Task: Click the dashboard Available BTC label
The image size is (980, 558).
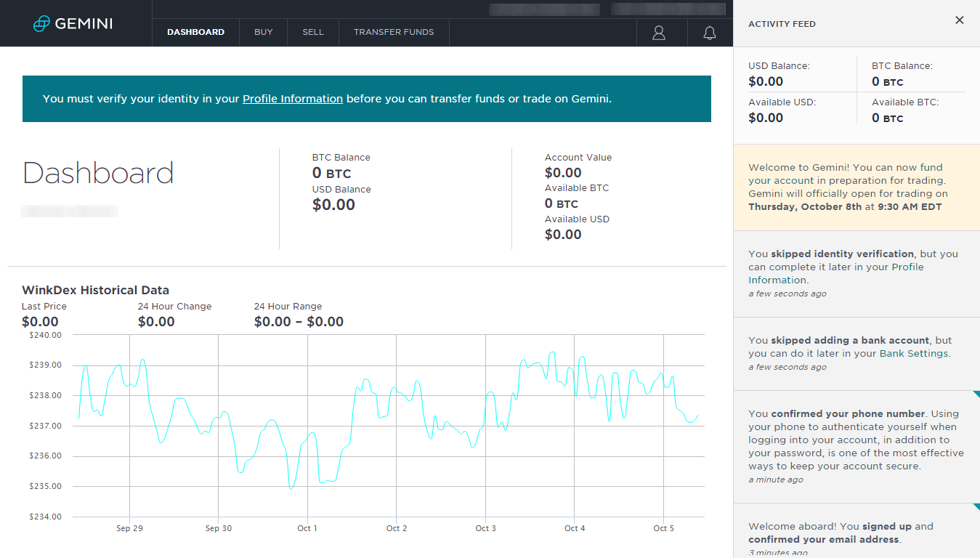Action: click(x=577, y=187)
